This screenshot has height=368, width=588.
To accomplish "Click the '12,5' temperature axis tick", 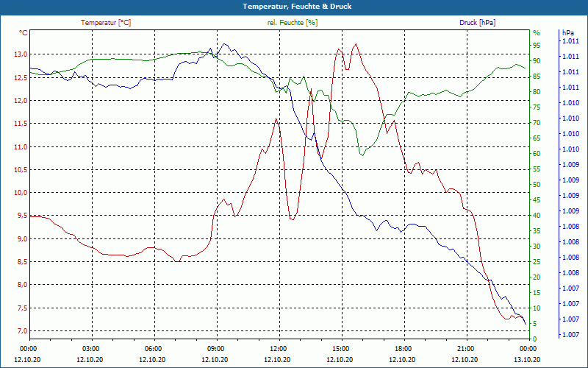I will click(x=21, y=78).
